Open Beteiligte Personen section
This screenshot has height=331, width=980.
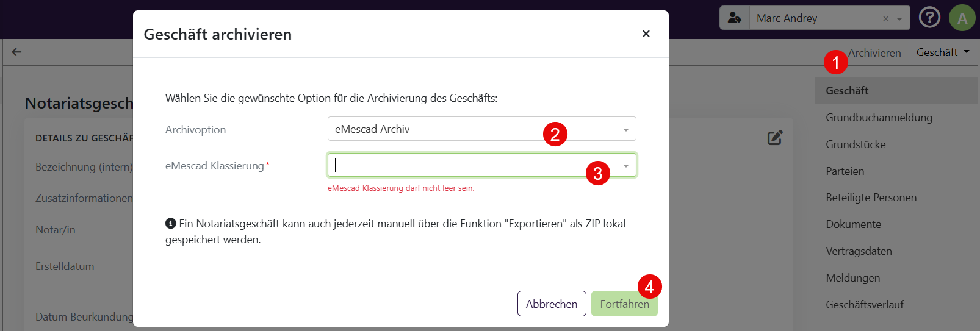pyautogui.click(x=871, y=198)
